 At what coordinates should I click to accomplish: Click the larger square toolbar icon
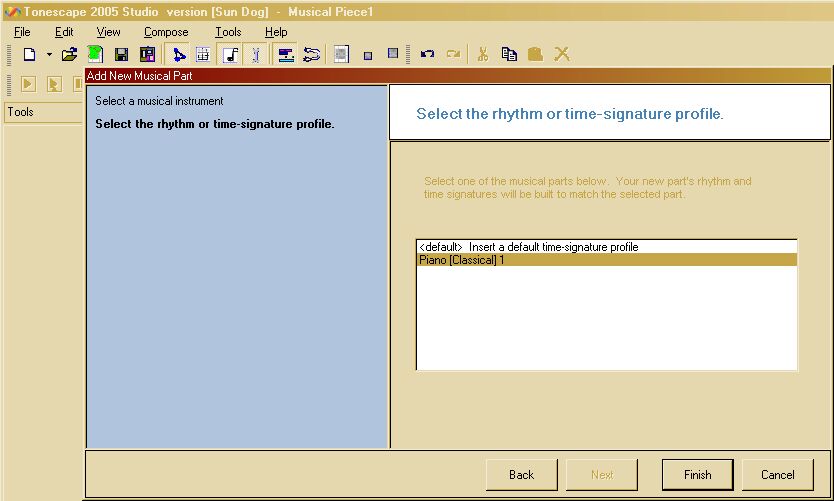(393, 53)
